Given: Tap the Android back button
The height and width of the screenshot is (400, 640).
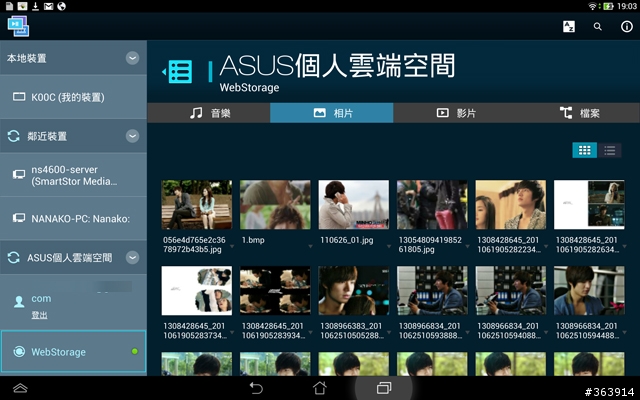Looking at the screenshot, I should click(256, 388).
